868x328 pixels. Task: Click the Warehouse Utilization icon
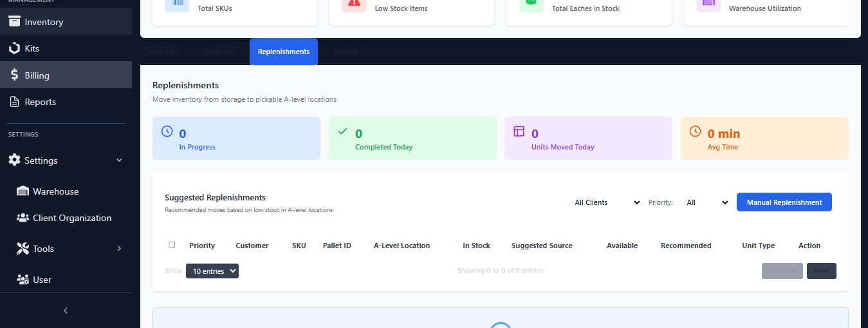coord(708,3)
